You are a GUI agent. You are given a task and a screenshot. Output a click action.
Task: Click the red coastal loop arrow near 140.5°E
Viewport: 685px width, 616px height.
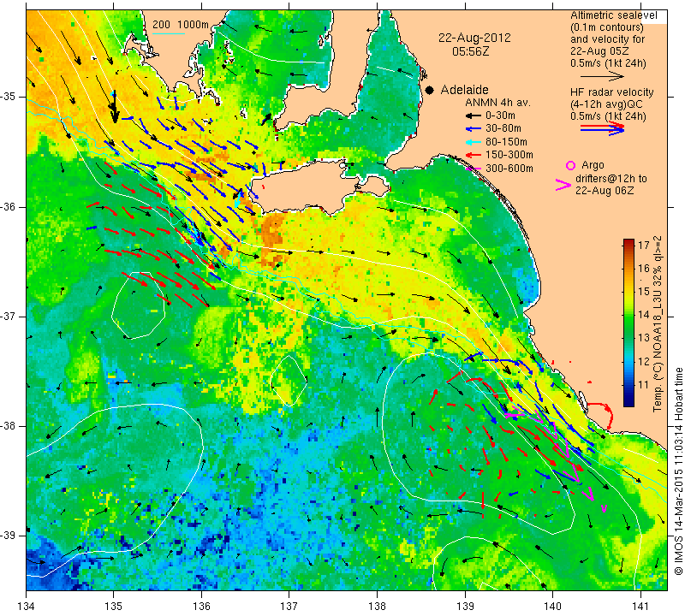pyautogui.click(x=601, y=415)
